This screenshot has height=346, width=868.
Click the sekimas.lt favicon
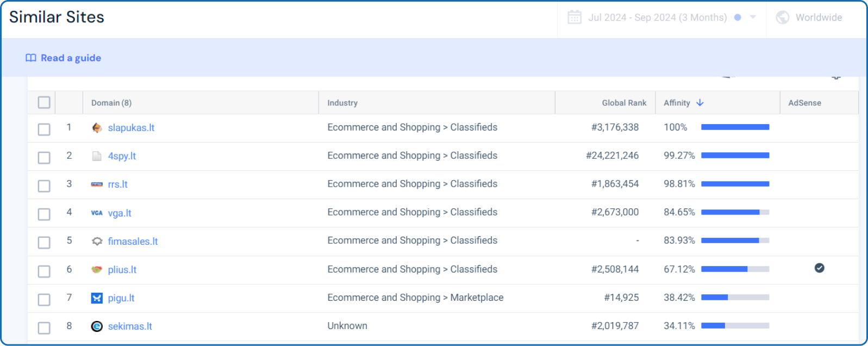pos(97,326)
